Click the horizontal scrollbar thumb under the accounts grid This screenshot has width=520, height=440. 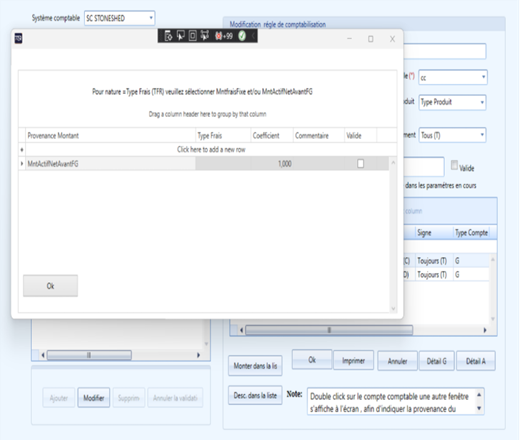(x=329, y=330)
